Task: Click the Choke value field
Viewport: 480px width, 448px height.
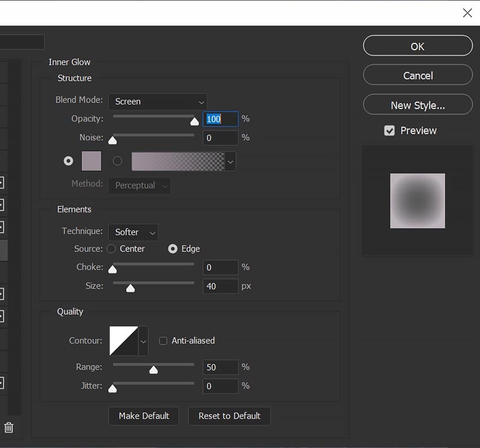Action: tap(220, 267)
